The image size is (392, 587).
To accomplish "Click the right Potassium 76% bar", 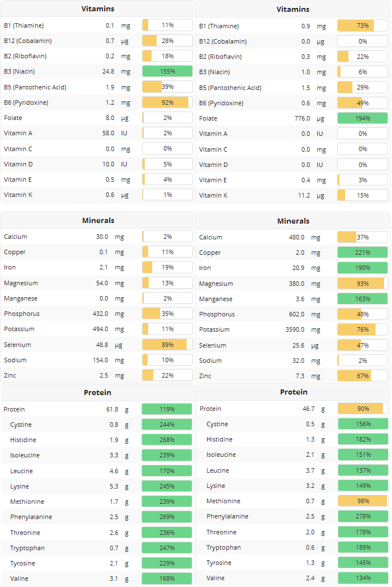I will pyautogui.click(x=363, y=329).
